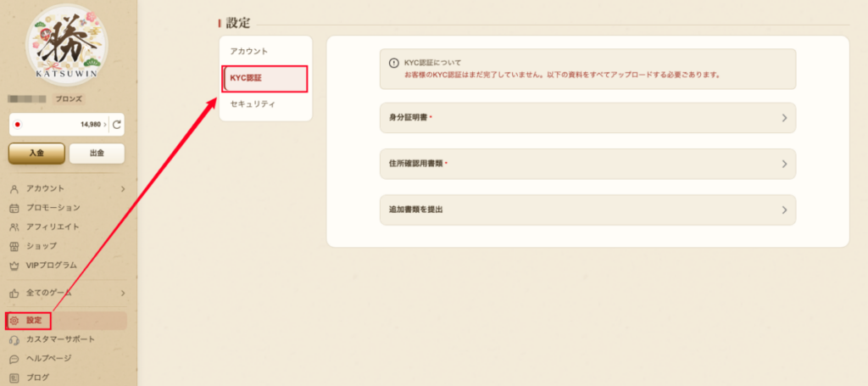This screenshot has height=386, width=868.
Task: Click the ブログ icon in sidebar
Action: pos(14,378)
